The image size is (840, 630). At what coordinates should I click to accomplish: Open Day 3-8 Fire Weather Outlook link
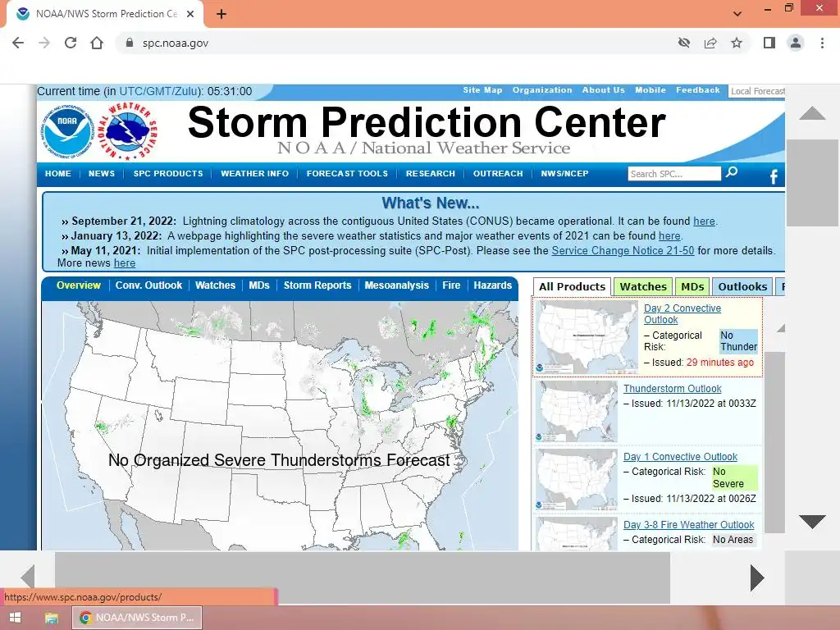(x=688, y=524)
